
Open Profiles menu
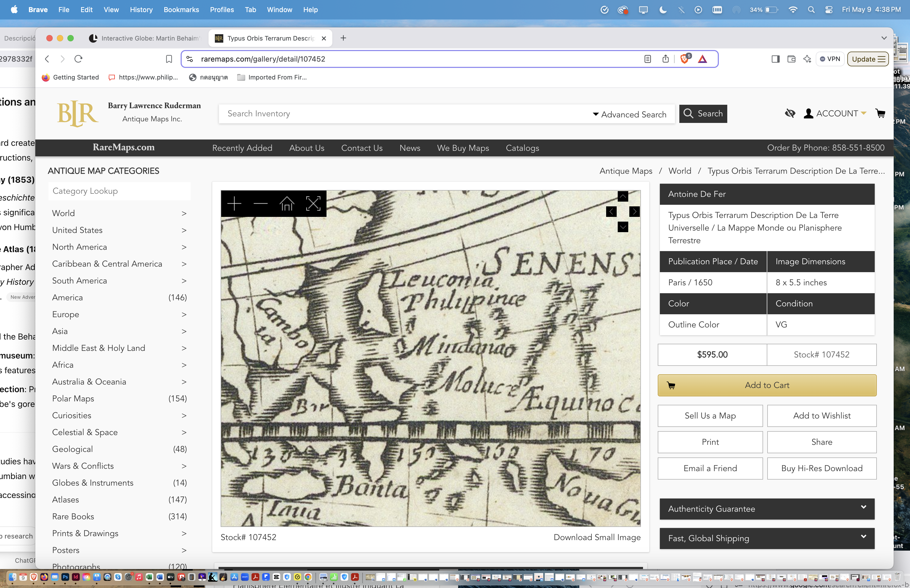click(221, 9)
